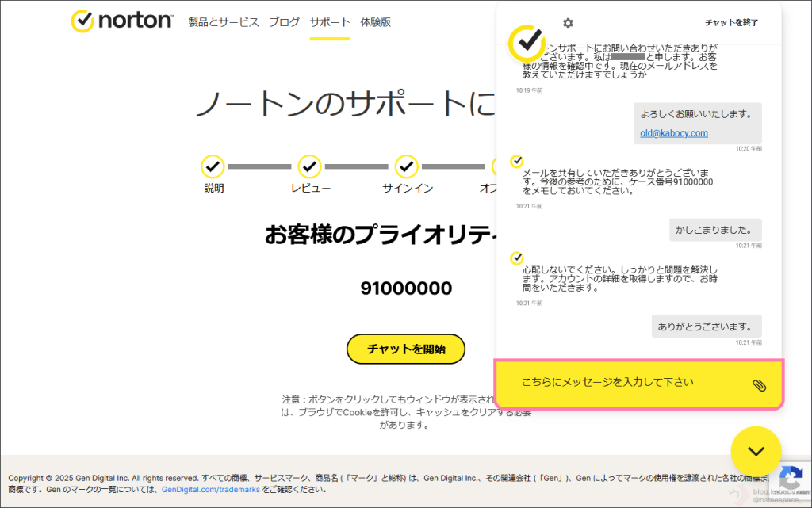Follow the GenDigital.com/trademarks link
Image resolution: width=812 pixels, height=508 pixels.
click(211, 490)
